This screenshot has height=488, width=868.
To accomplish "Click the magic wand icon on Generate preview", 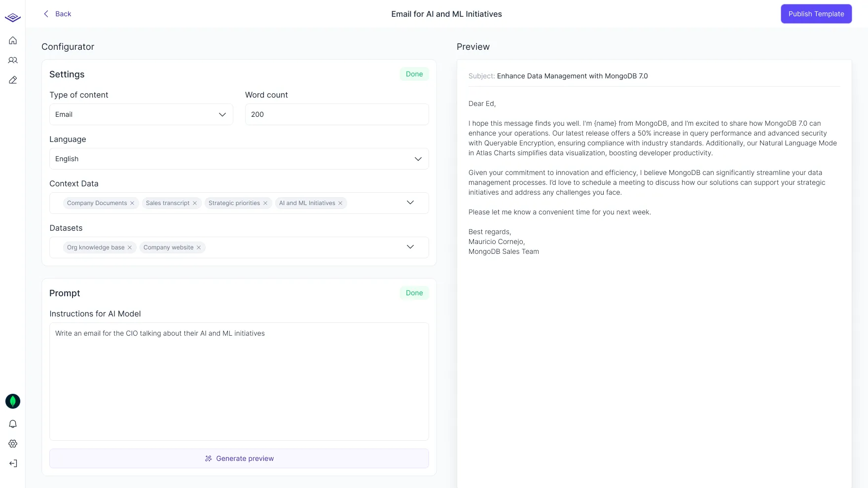I will (x=209, y=458).
